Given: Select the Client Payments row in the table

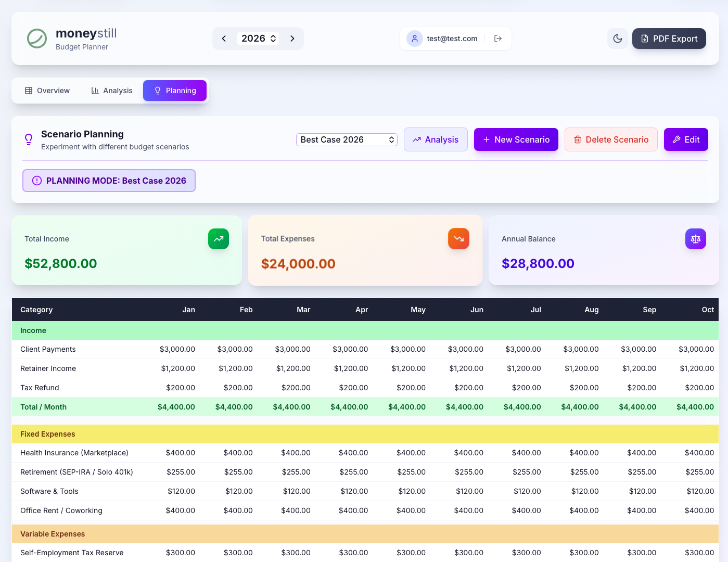Looking at the screenshot, I should tap(48, 349).
